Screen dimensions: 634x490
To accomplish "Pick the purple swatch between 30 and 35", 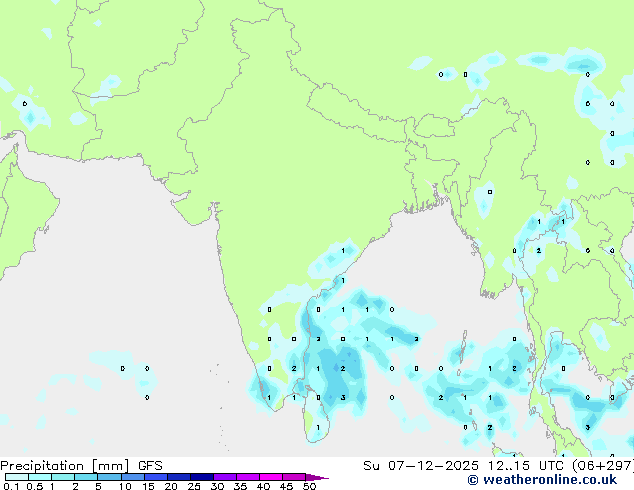I will 225,477.
